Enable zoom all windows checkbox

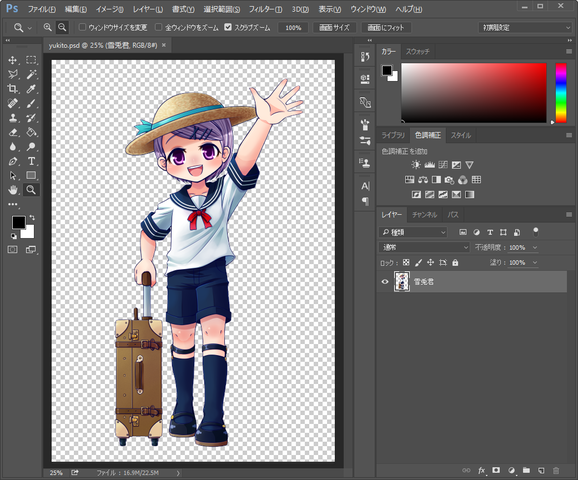[x=159, y=27]
